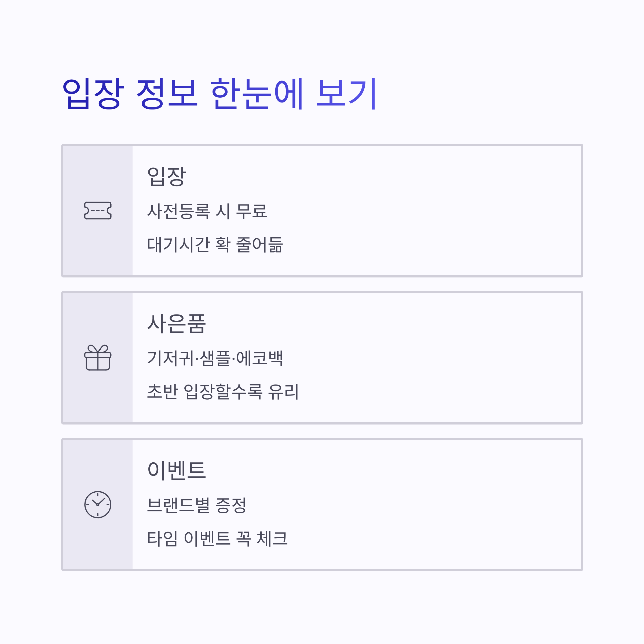This screenshot has height=644, width=644.
Task: Select the 입장 card heading
Action: click(x=166, y=176)
